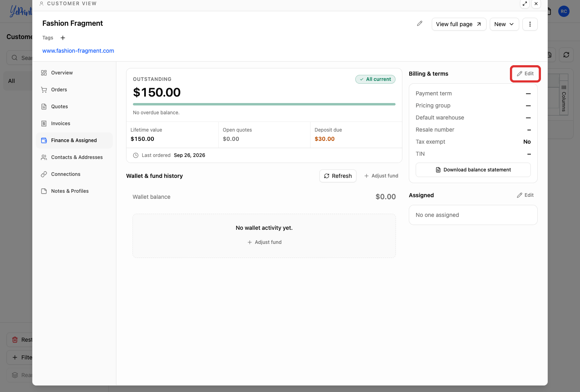
Task: Open the Orders section
Action: coord(75,90)
